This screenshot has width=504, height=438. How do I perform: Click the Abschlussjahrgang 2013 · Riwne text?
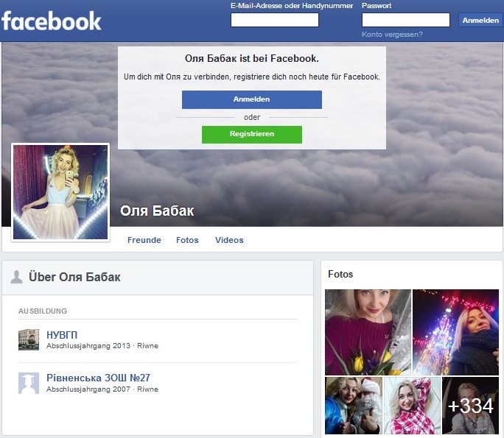[102, 346]
